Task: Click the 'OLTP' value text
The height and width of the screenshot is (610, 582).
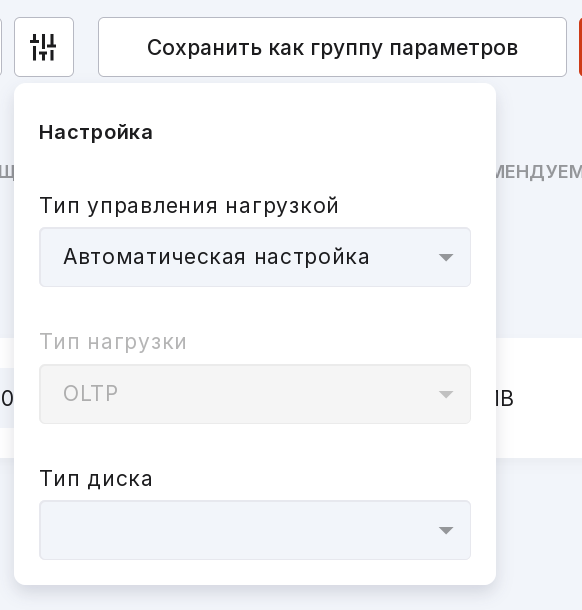Action: coord(90,394)
